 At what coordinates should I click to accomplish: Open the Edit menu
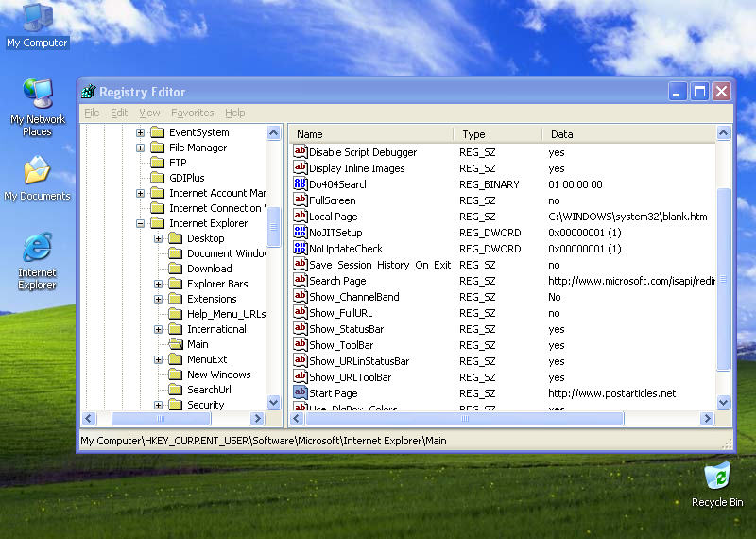pyautogui.click(x=119, y=113)
